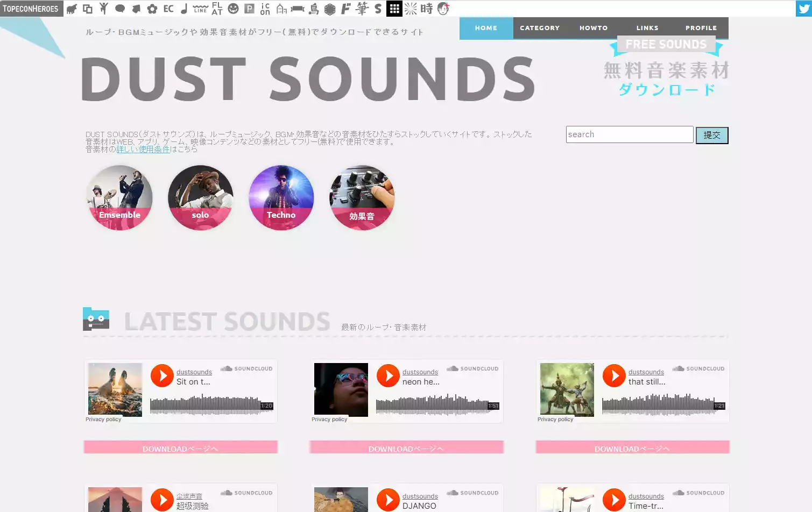Click the FREE SOUNDS download banner
The height and width of the screenshot is (512, 812).
[x=666, y=68]
